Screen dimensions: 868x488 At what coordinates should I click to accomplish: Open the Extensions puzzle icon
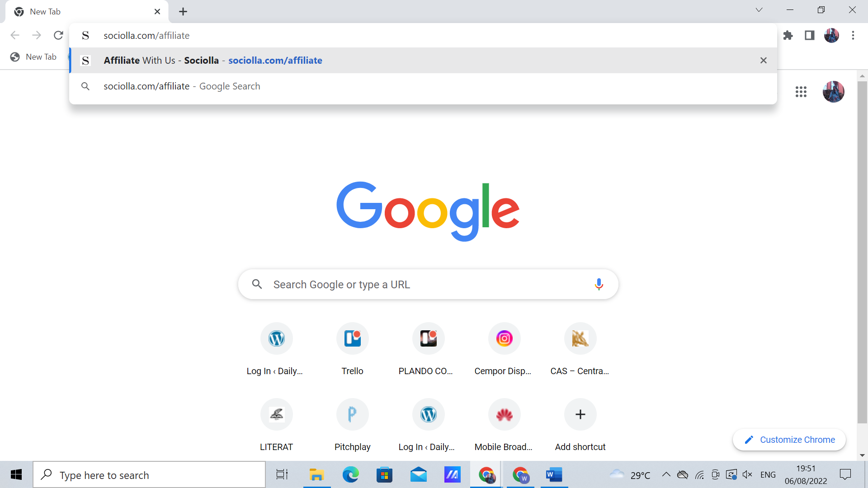tap(788, 35)
